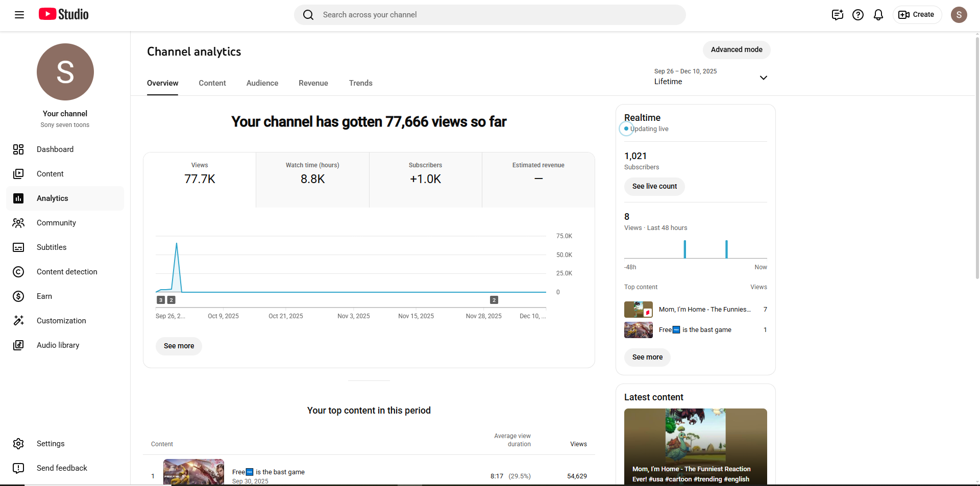This screenshot has width=980, height=486.
Task: Open the Dashboard sidebar icon
Action: pos(18,149)
